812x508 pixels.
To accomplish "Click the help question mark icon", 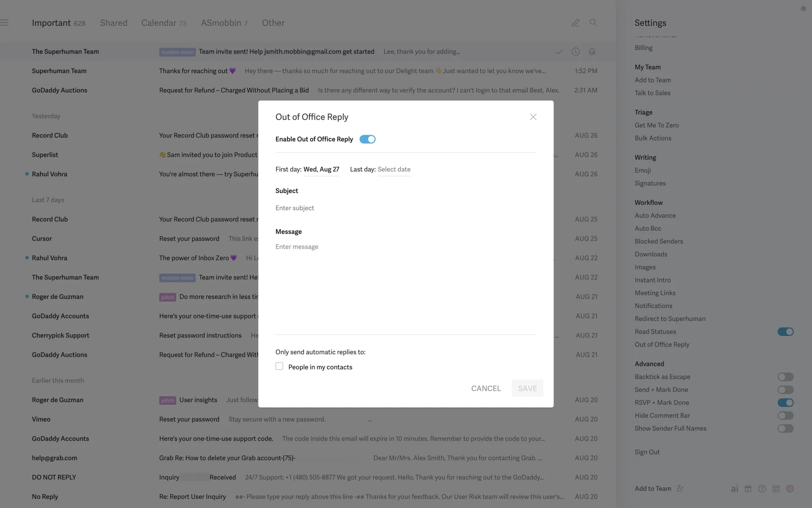I will click(762, 489).
